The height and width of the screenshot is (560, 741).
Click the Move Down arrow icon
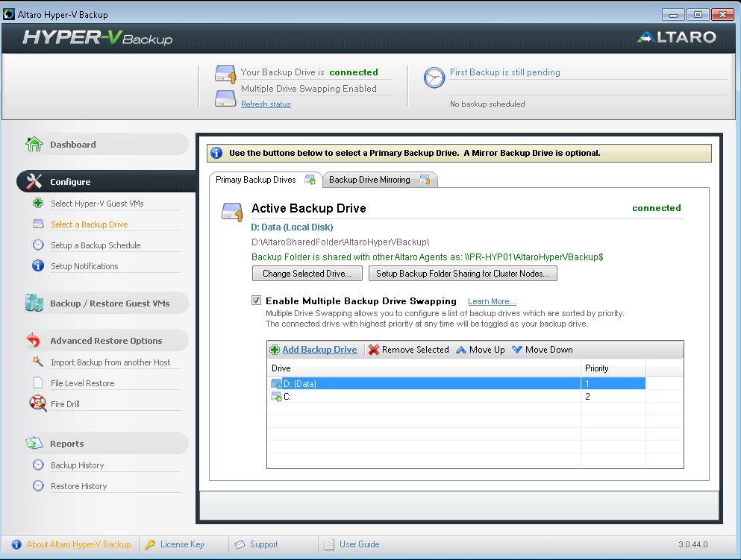point(517,350)
